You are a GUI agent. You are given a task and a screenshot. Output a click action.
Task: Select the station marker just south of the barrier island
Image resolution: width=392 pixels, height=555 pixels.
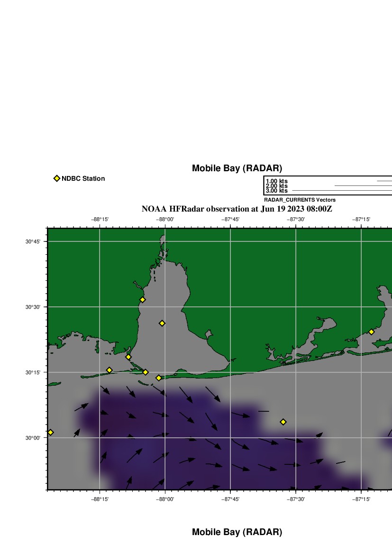click(159, 378)
